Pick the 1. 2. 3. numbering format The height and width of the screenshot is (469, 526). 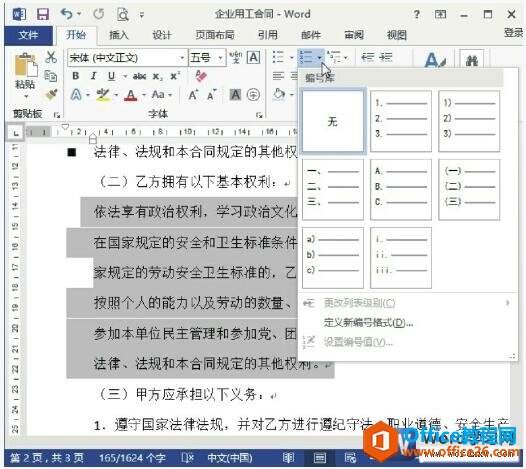(x=401, y=121)
